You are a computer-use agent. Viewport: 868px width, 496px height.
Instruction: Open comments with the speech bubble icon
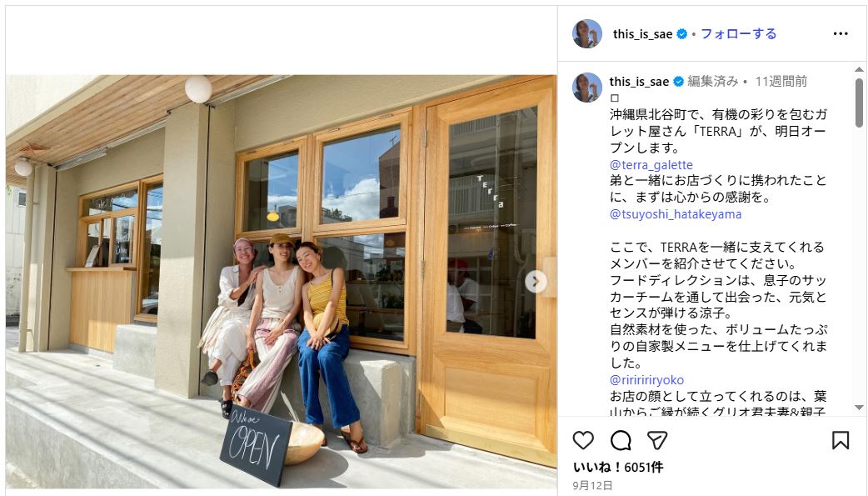pyautogui.click(x=621, y=441)
